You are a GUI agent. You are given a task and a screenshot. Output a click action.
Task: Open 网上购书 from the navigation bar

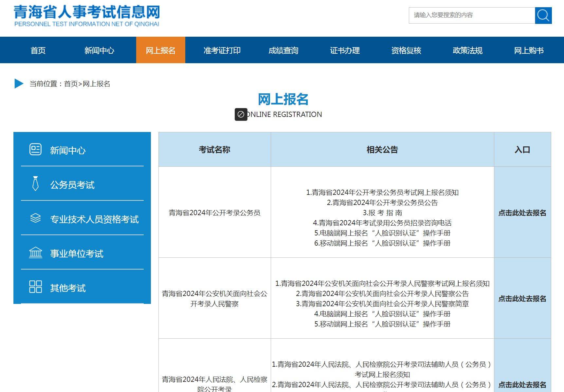pos(529,50)
